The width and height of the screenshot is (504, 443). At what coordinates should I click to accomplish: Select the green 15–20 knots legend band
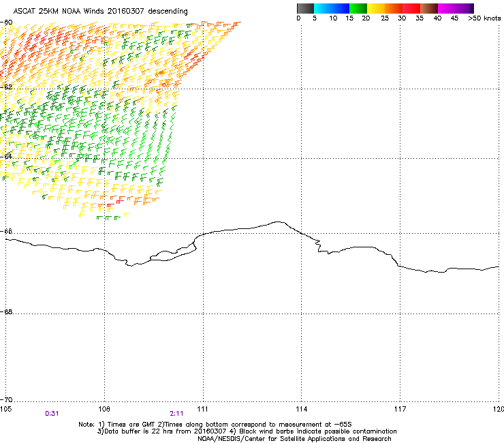[x=358, y=8]
